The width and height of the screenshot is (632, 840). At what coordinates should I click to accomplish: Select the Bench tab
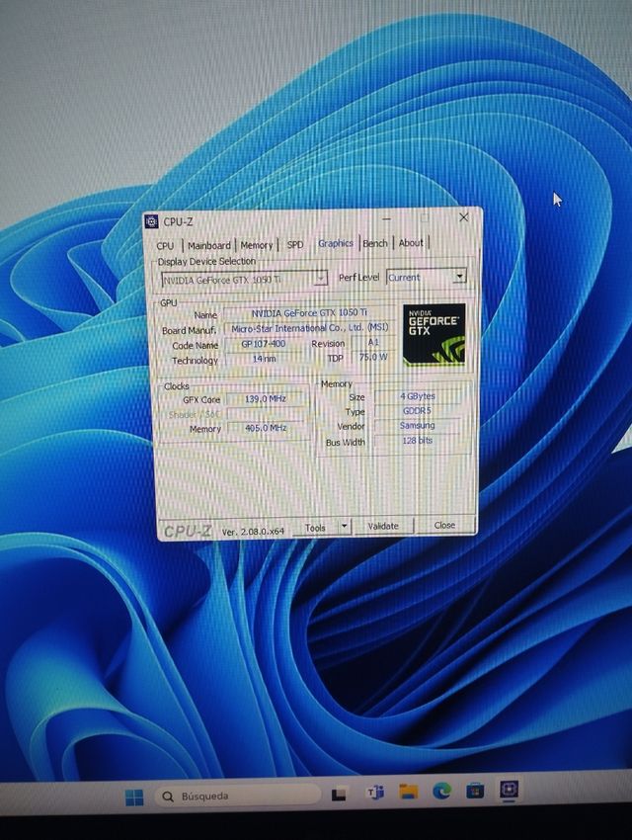(x=375, y=243)
